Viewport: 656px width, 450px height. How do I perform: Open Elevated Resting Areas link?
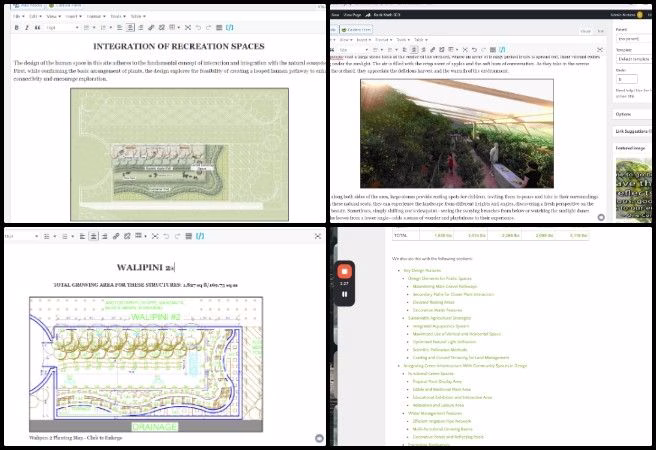(x=433, y=302)
